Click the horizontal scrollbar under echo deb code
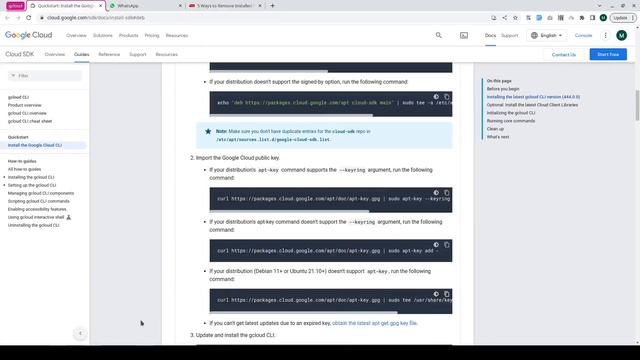640x360 pixels. point(291,116)
